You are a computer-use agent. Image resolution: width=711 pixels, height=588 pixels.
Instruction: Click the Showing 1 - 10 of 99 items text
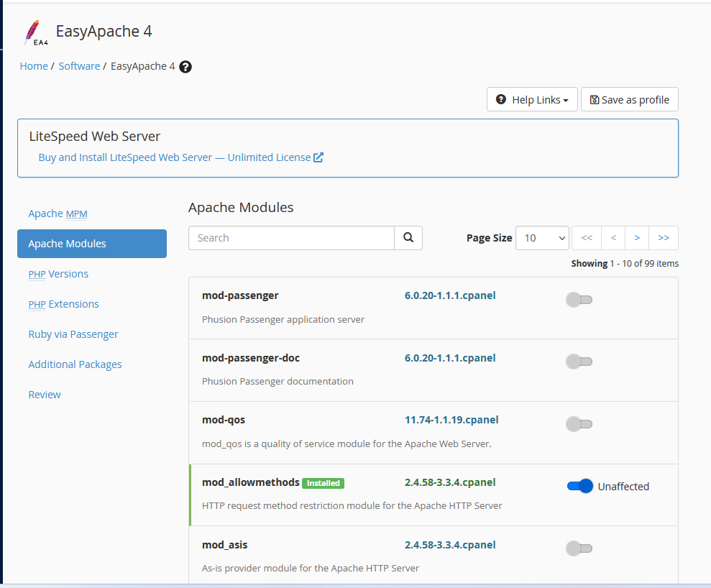pos(625,263)
